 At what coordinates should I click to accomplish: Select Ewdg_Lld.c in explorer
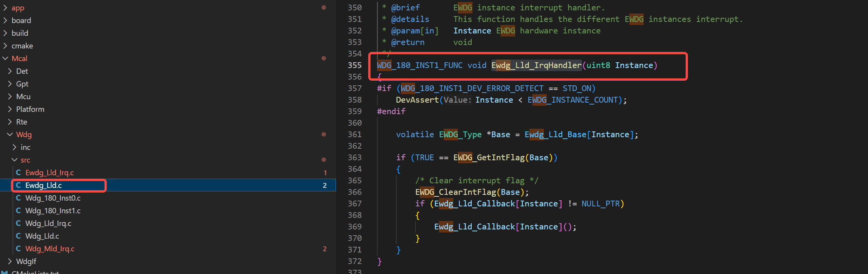coord(43,185)
